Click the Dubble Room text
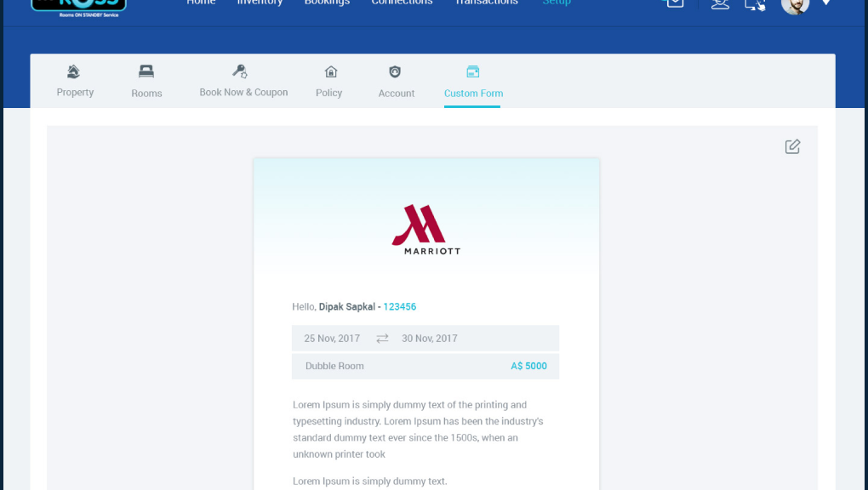The width and height of the screenshot is (868, 490). pyautogui.click(x=334, y=366)
